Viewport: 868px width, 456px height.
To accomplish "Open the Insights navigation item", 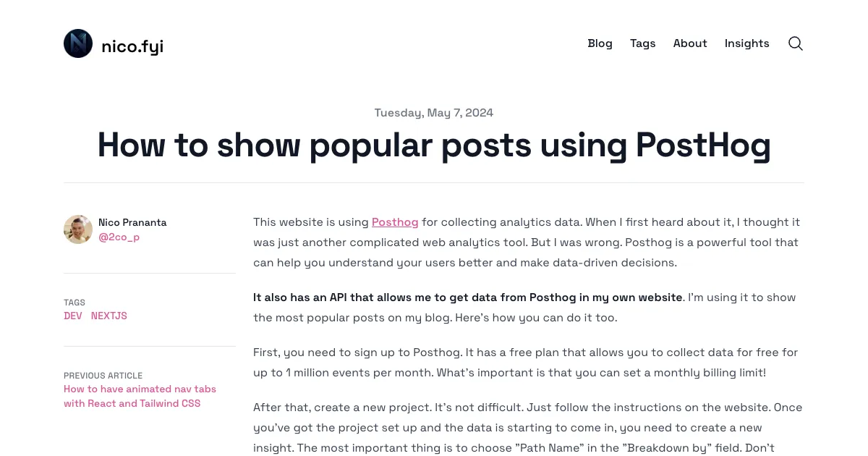I will (x=747, y=43).
